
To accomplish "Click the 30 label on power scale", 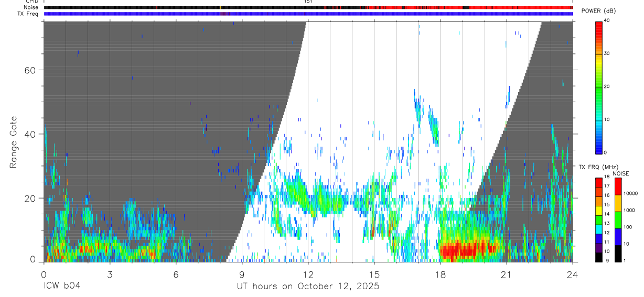I will click(607, 53).
